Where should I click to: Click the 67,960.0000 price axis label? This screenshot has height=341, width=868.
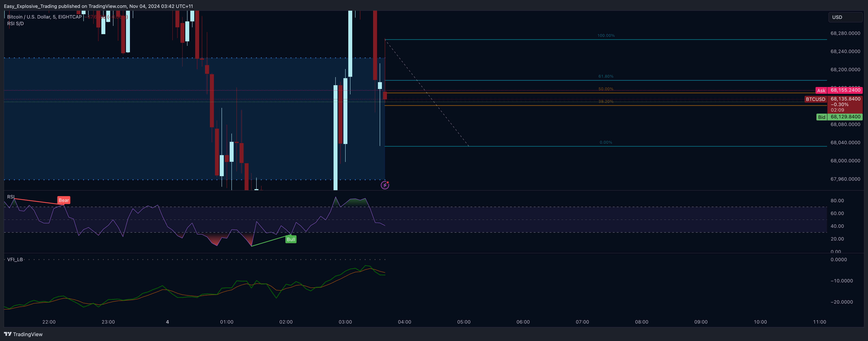845,179
